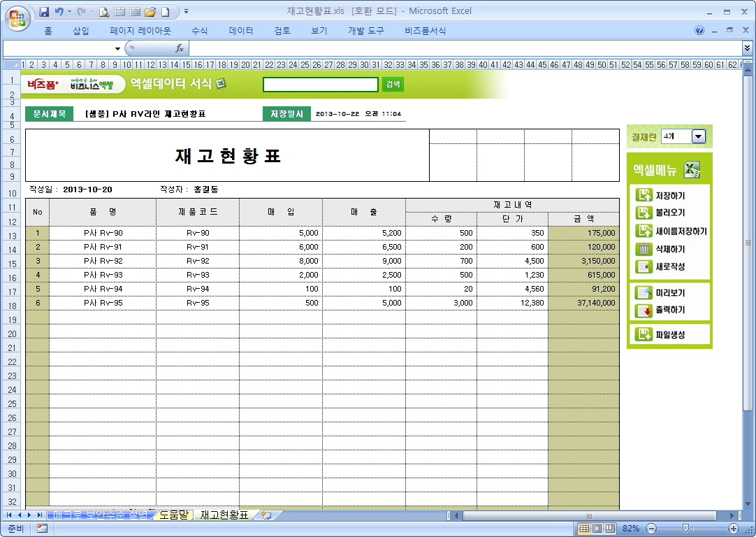Click the Open folder icon in toolbar
Viewport: 756px width, 537px height.
point(150,12)
